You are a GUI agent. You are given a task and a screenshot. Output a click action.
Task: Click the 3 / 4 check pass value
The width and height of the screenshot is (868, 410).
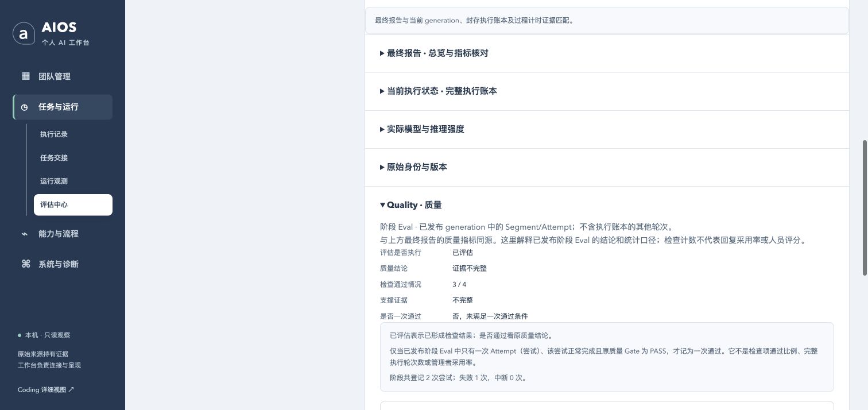pos(459,284)
